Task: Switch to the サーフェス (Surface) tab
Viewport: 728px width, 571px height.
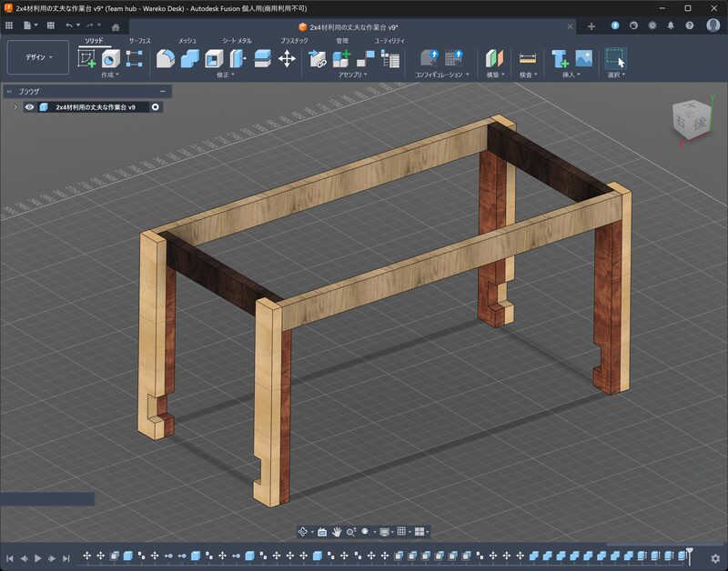Action: pyautogui.click(x=141, y=41)
